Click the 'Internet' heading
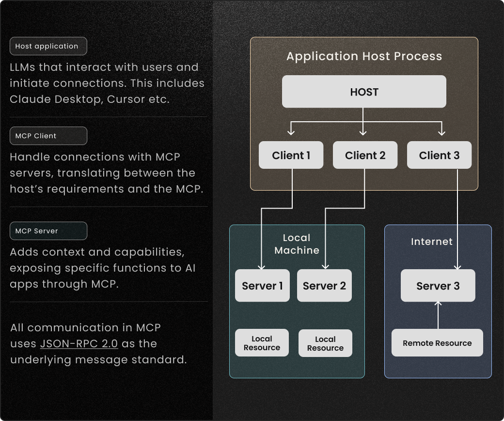 click(x=432, y=241)
